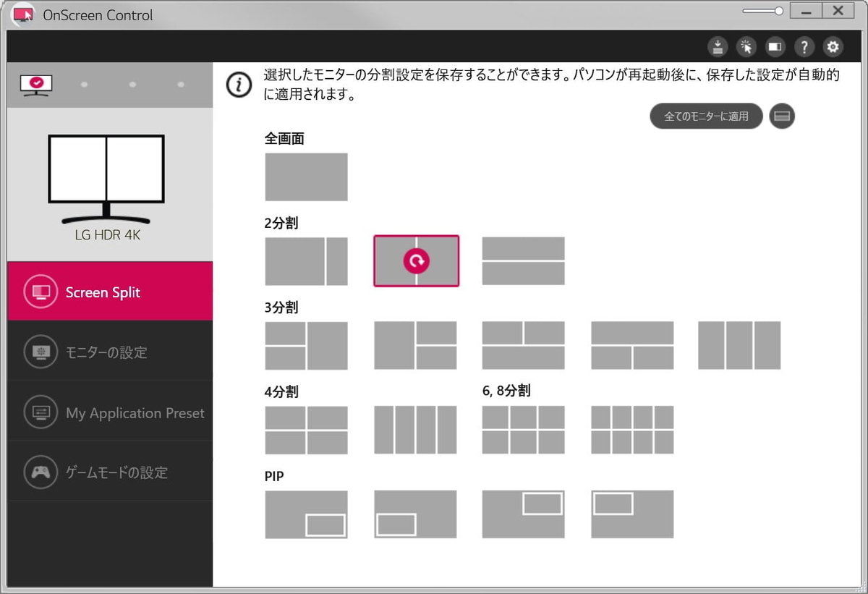
Task: Open My Application Preset in the sidebar
Action: pos(110,412)
